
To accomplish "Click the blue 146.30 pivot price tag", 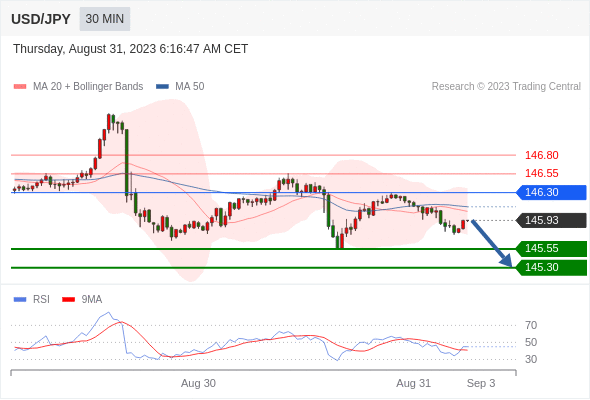I will (x=551, y=192).
